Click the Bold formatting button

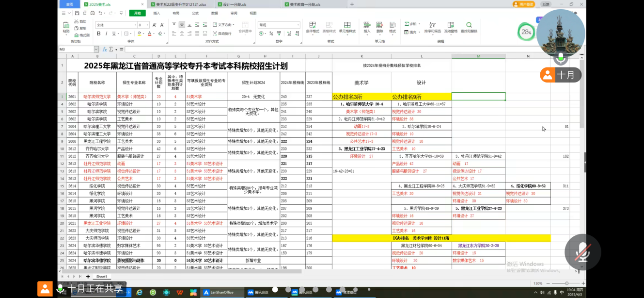pyautogui.click(x=99, y=33)
